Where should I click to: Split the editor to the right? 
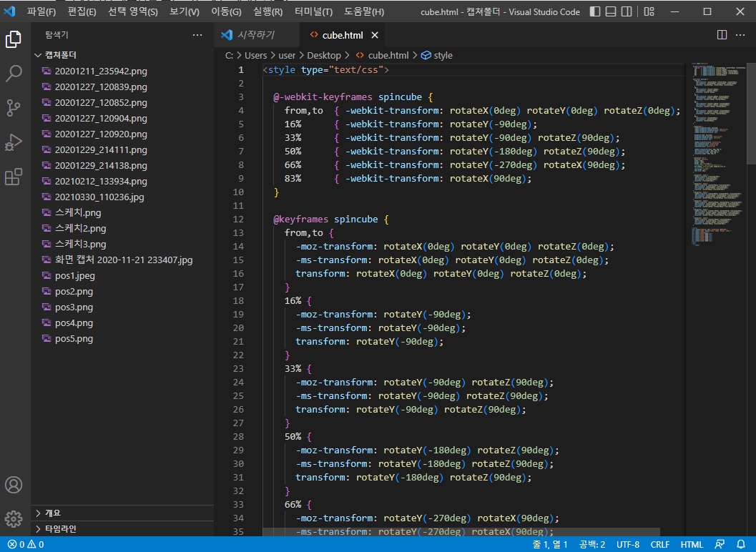[722, 35]
